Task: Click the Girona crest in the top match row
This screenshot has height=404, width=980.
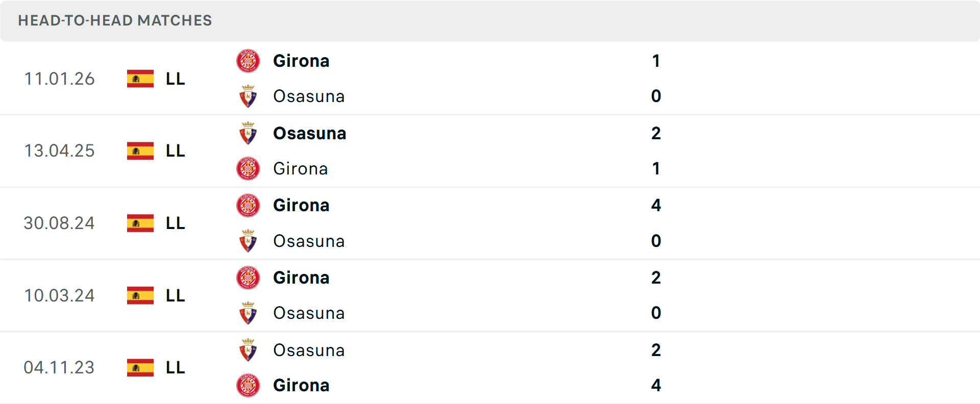Action: (x=249, y=61)
